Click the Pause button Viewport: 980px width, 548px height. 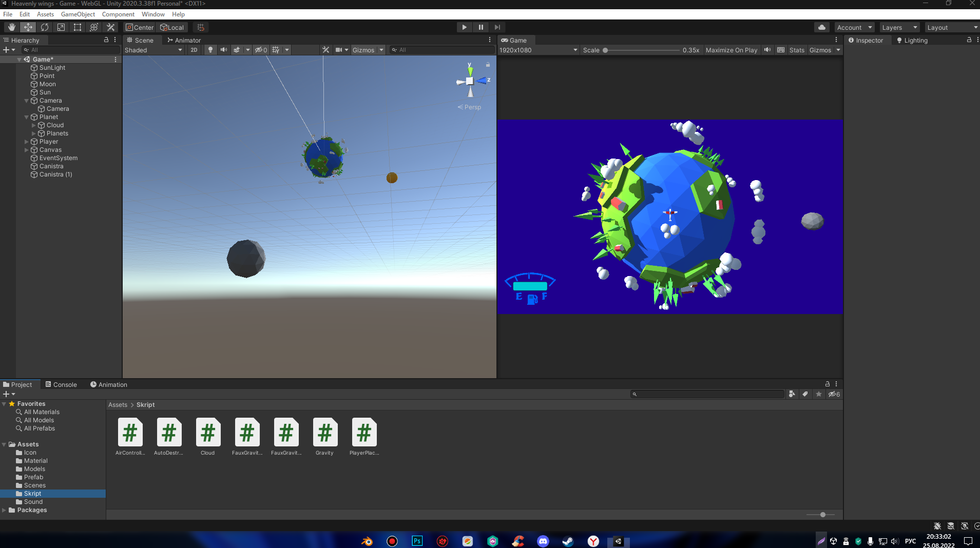(x=481, y=27)
